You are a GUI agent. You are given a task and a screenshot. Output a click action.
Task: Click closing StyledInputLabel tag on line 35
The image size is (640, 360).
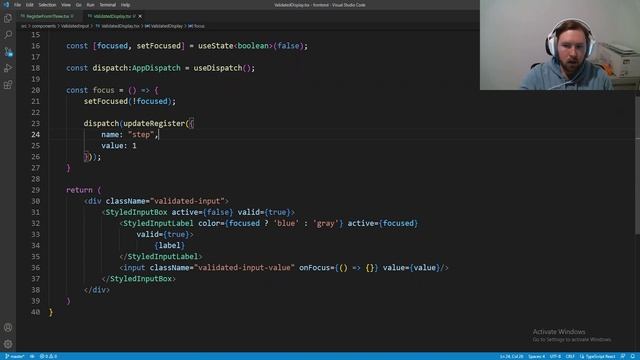point(161,257)
